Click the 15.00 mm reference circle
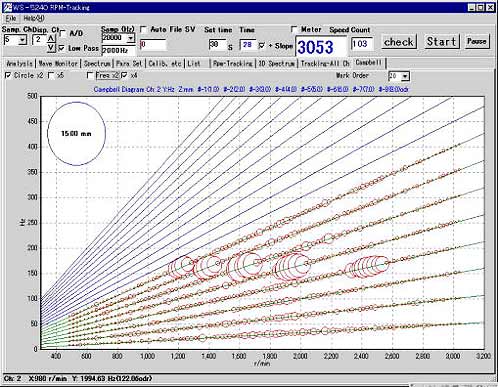Viewport: 498px width, 387px height. point(77,134)
